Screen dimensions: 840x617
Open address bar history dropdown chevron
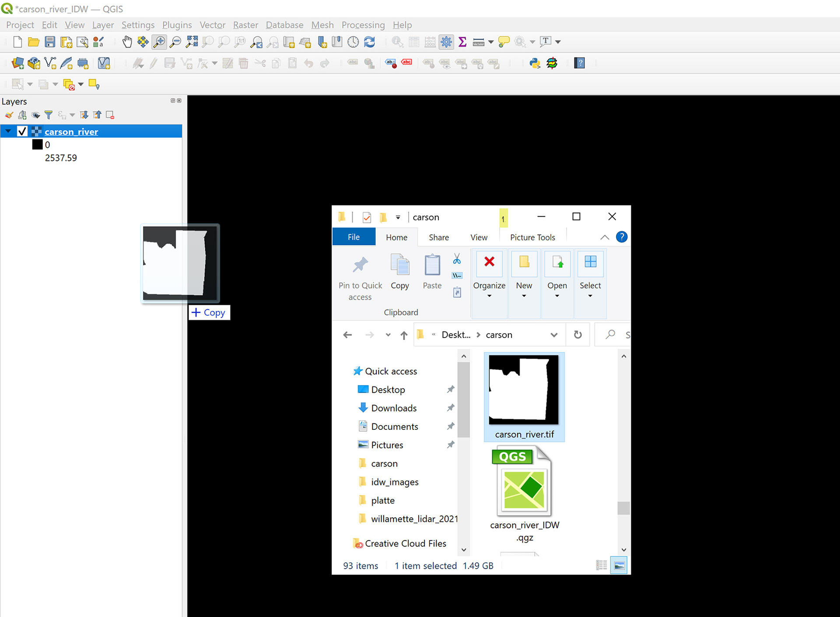(x=554, y=335)
